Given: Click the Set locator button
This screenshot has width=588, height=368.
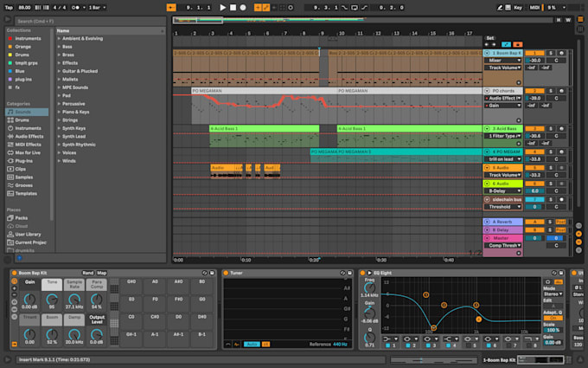Looking at the screenshot, I should [x=489, y=38].
